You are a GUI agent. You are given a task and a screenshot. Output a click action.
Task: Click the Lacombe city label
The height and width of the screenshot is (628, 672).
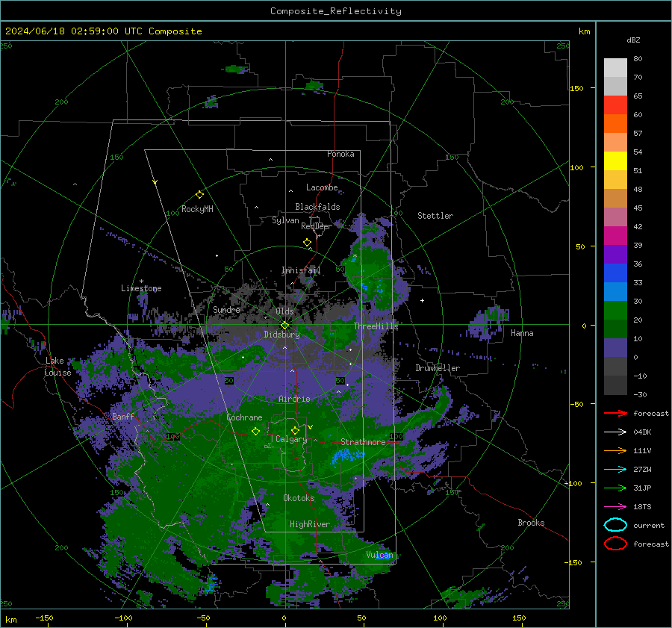pos(322,187)
